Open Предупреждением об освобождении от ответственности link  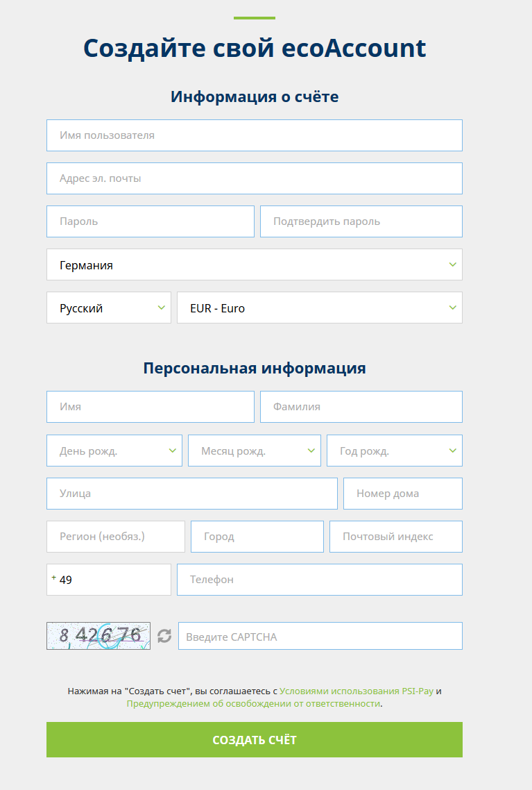click(x=254, y=703)
